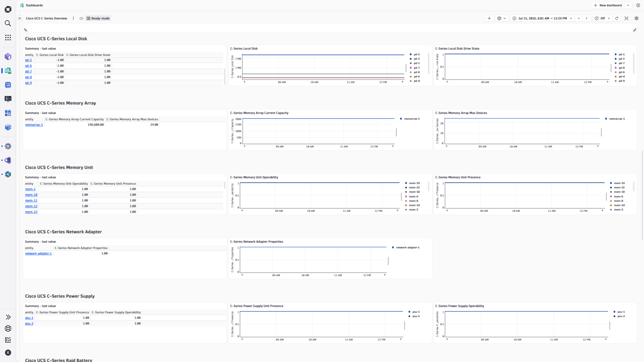Expand the left navigation with double chevron at bottom
This screenshot has height=362, width=644.
[8, 317]
